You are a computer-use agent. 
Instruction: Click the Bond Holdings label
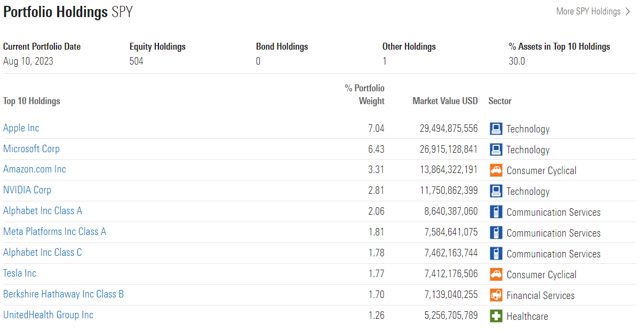(x=282, y=46)
